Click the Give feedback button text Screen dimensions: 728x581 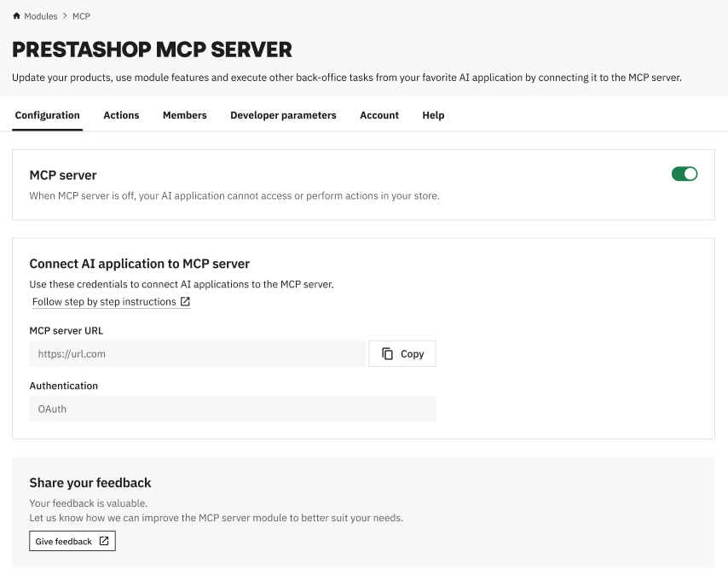click(x=64, y=542)
